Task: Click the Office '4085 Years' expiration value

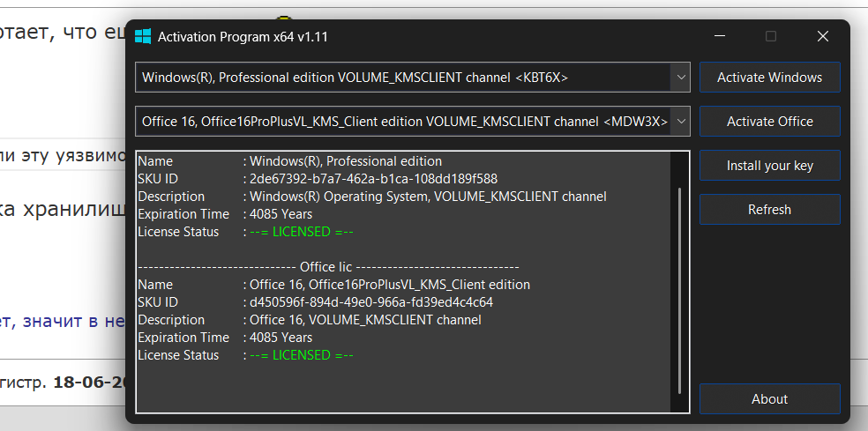Action: [281, 338]
